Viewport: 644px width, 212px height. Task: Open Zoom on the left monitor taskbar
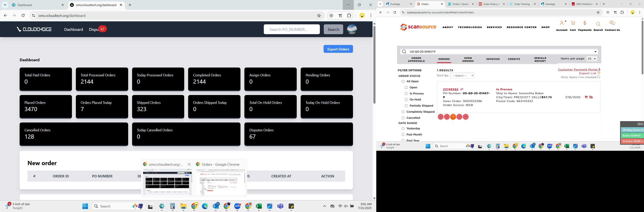pos(237,206)
